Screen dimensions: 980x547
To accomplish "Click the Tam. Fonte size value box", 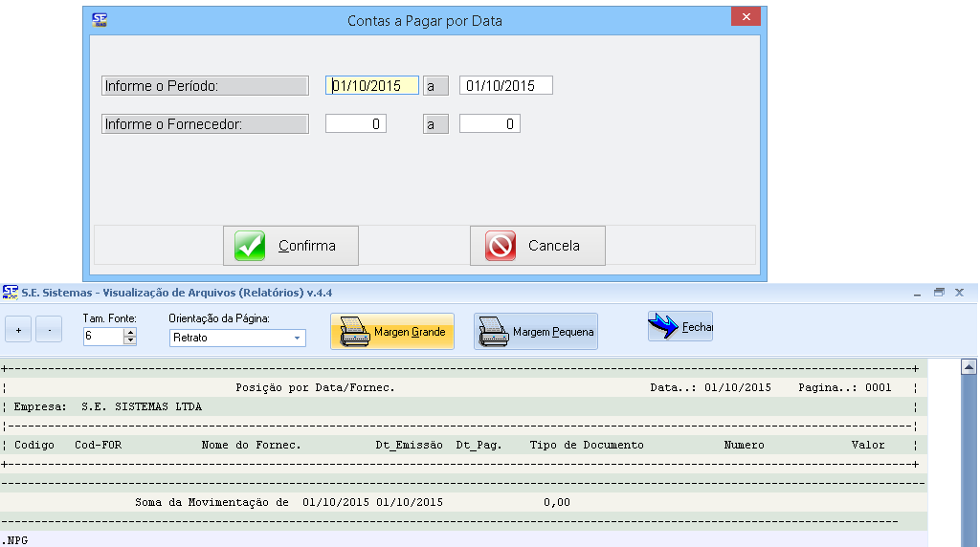I will 103,337.
